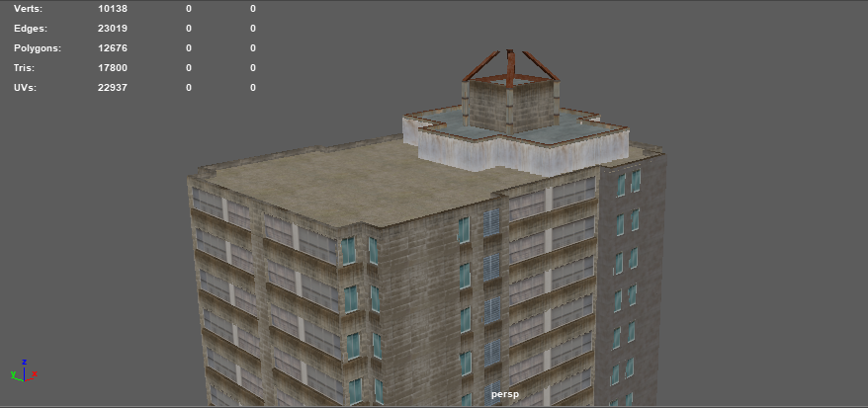The height and width of the screenshot is (408, 868).
Task: Select the Polygons count 12676
Action: [113, 48]
